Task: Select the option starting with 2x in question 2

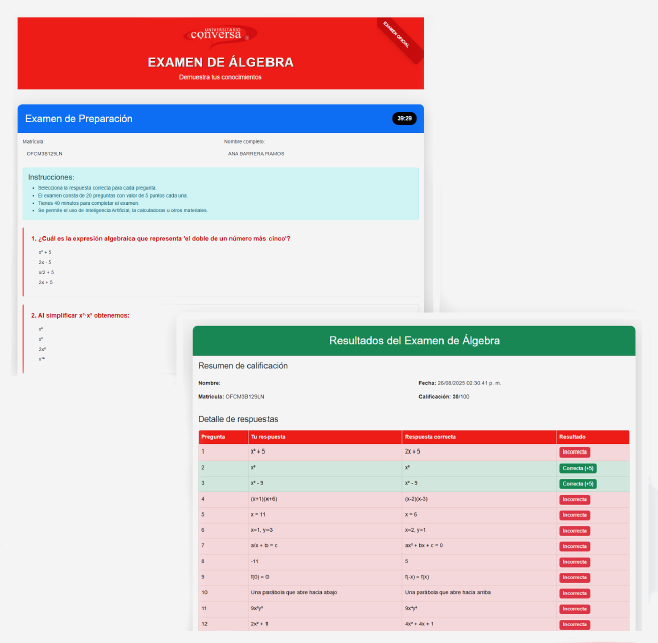Action: [x=42, y=349]
